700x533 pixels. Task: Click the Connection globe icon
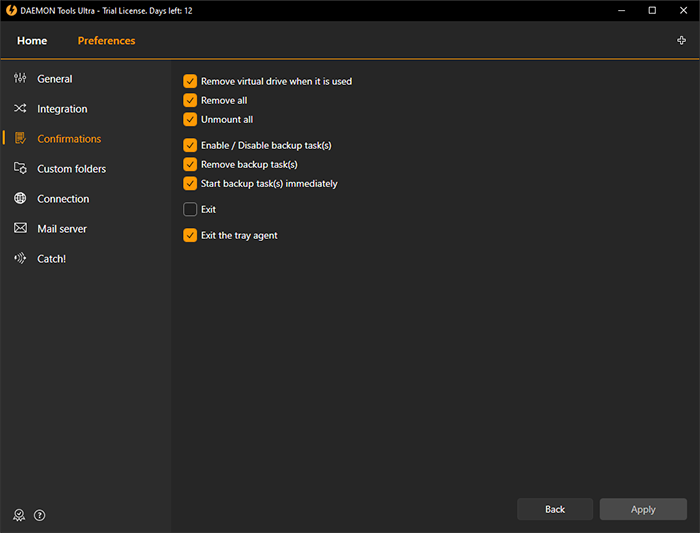[x=20, y=198]
